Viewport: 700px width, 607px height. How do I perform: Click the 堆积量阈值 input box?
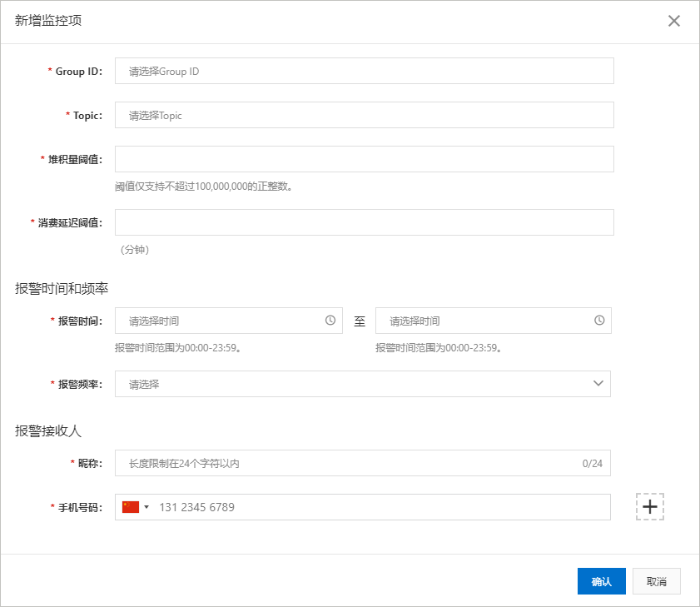tap(365, 159)
